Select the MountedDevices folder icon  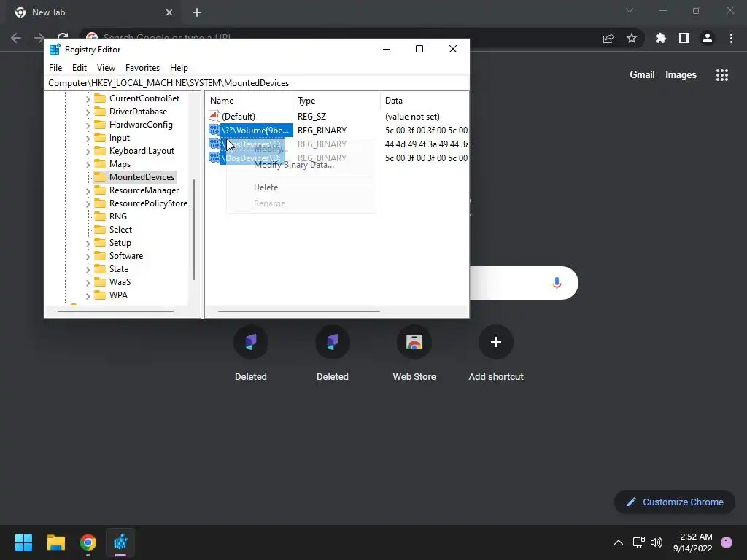(100, 176)
